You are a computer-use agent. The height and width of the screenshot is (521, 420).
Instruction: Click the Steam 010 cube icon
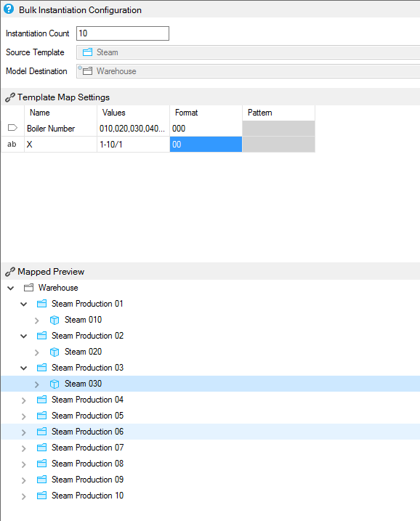[54, 320]
